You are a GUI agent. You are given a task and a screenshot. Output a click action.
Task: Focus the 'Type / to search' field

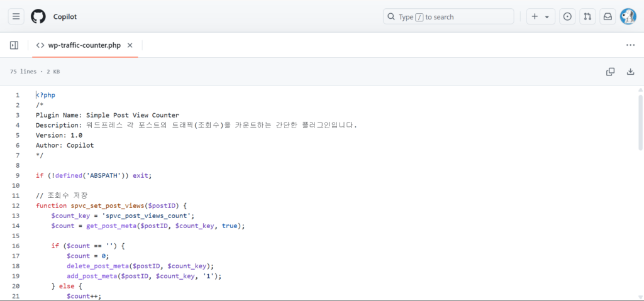[448, 17]
